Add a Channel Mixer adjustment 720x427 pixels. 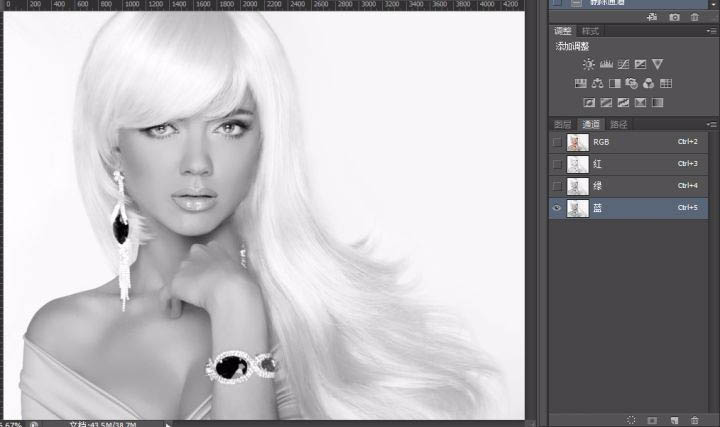[648, 84]
